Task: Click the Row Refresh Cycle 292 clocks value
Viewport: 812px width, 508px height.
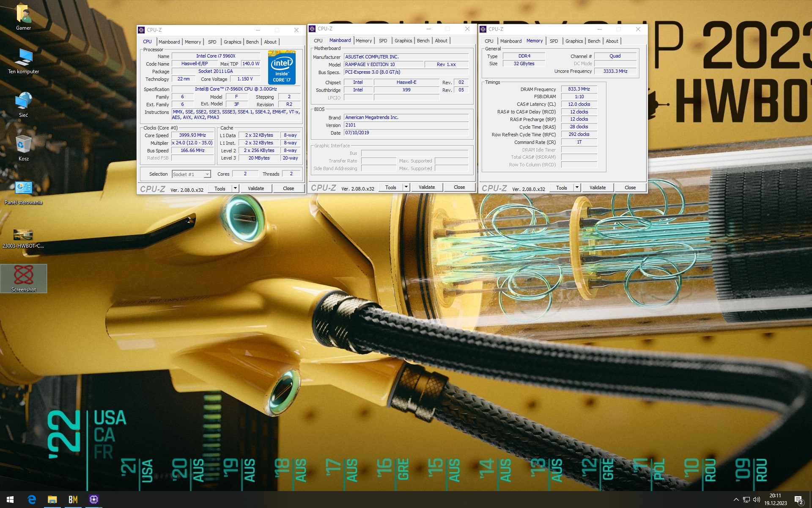Action: click(x=579, y=135)
